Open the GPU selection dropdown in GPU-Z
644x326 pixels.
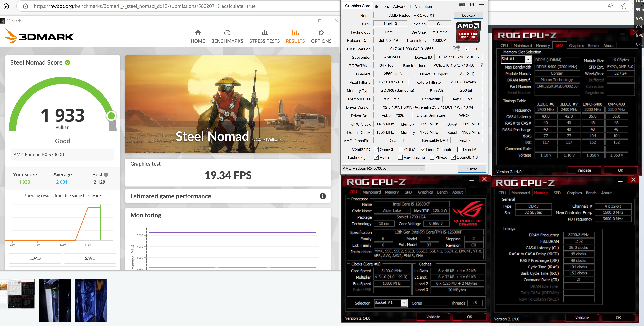383,168
